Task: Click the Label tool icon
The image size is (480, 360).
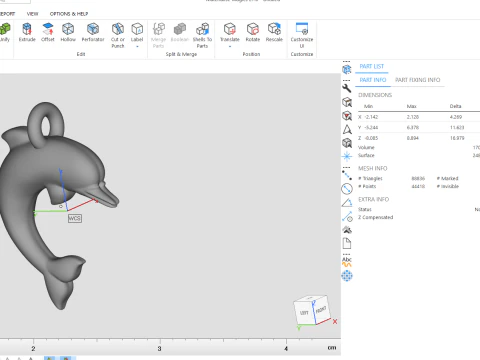Action: tap(137, 29)
